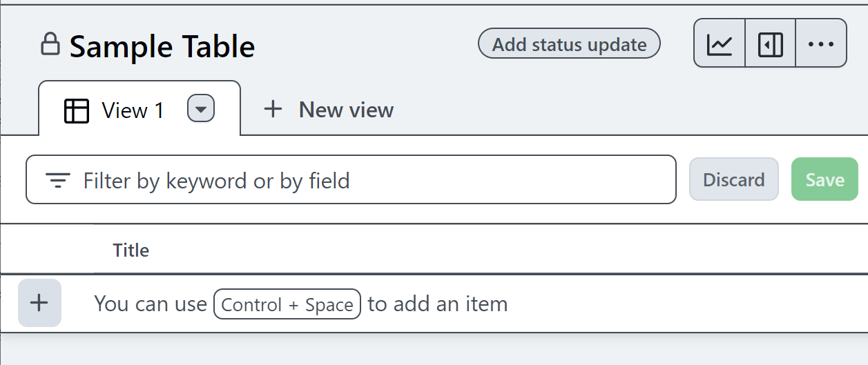Click the private project lock icon
The width and height of the screenshot is (868, 365).
(50, 44)
